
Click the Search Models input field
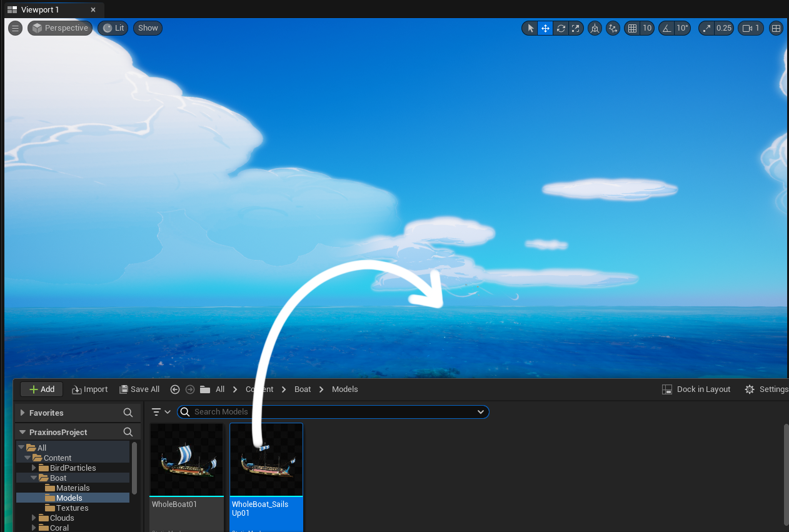click(331, 412)
